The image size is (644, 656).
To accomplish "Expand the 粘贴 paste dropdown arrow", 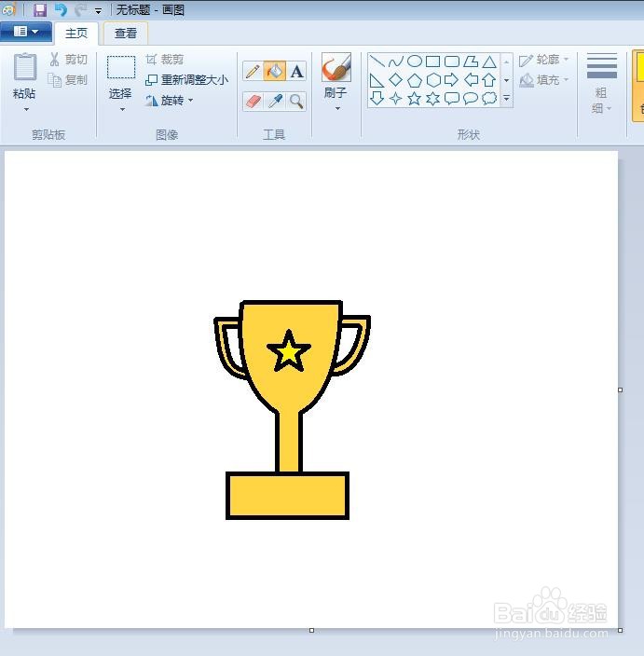I will click(x=26, y=110).
